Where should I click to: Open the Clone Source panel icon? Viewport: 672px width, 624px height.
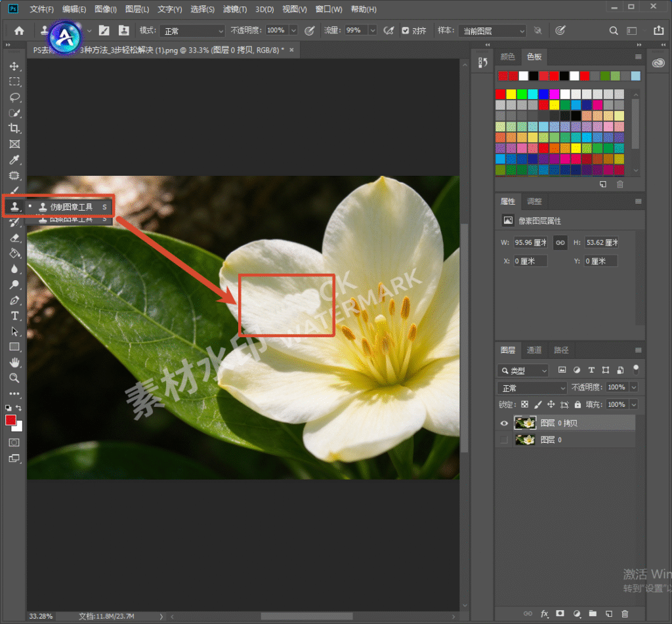pos(124,30)
